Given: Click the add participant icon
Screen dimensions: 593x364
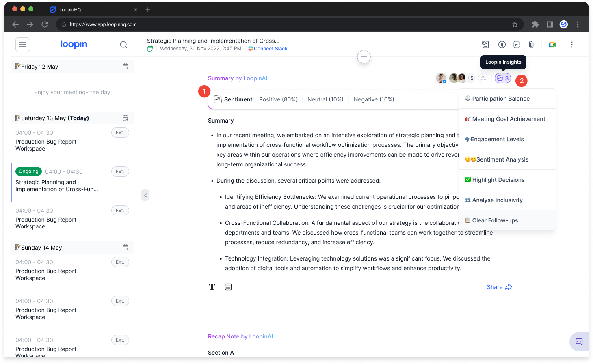Looking at the screenshot, I should (483, 78).
